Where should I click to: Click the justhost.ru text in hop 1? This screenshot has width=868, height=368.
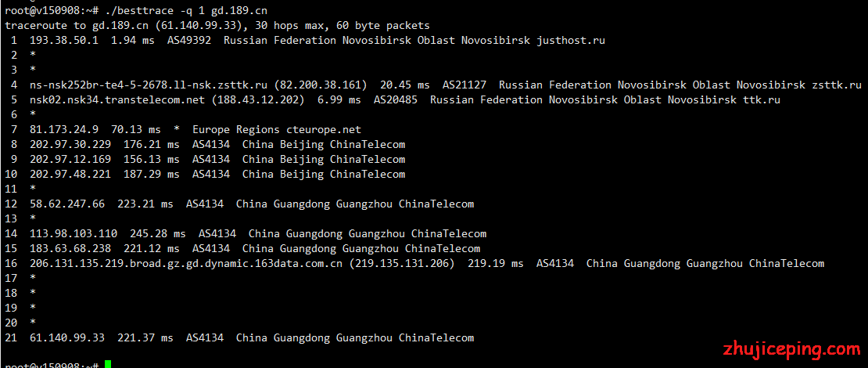[x=571, y=41]
